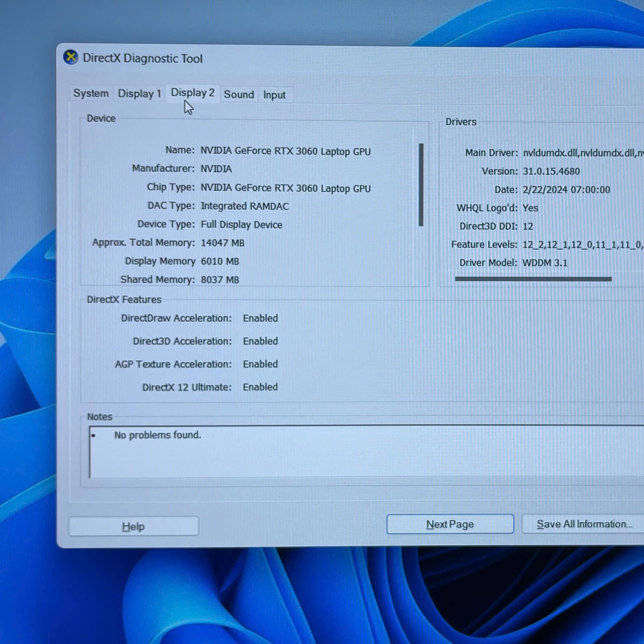Screen dimensions: 644x644
Task: Click the DirectX 12 Ultimate 'Enabled' status
Action: point(260,387)
